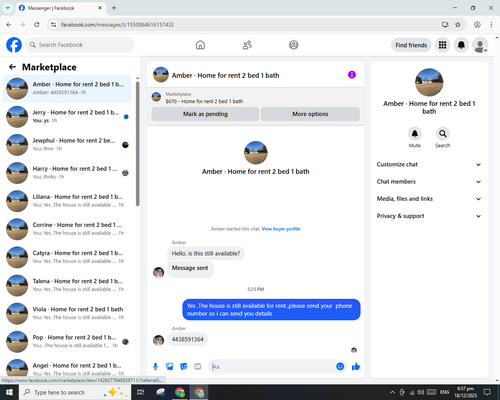
Task: Click the blue 'house is still available' reply
Action: [x=271, y=310]
